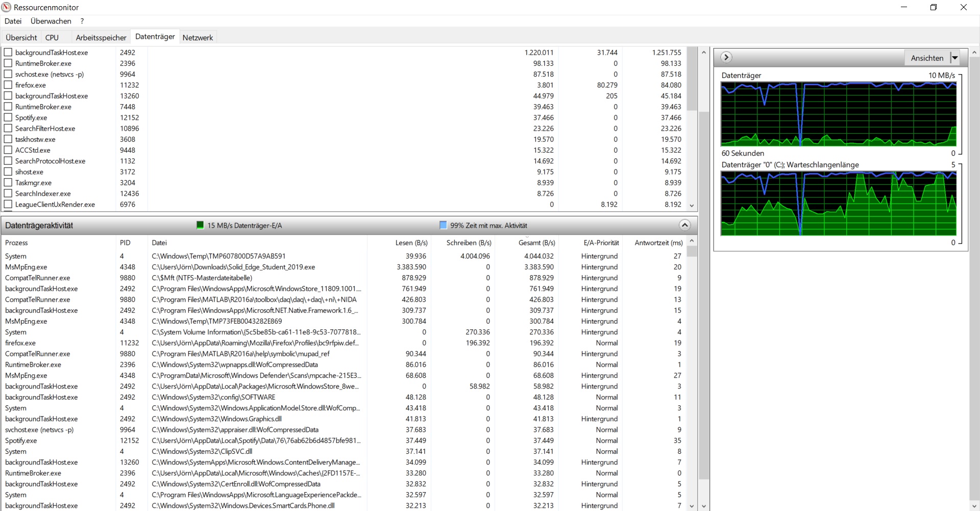
Task: Sort by the Datei column header
Action: (x=257, y=243)
